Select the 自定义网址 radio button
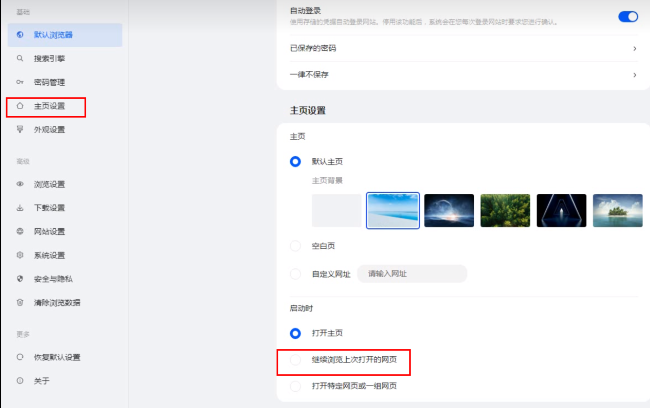The width and height of the screenshot is (650, 408). [295, 274]
